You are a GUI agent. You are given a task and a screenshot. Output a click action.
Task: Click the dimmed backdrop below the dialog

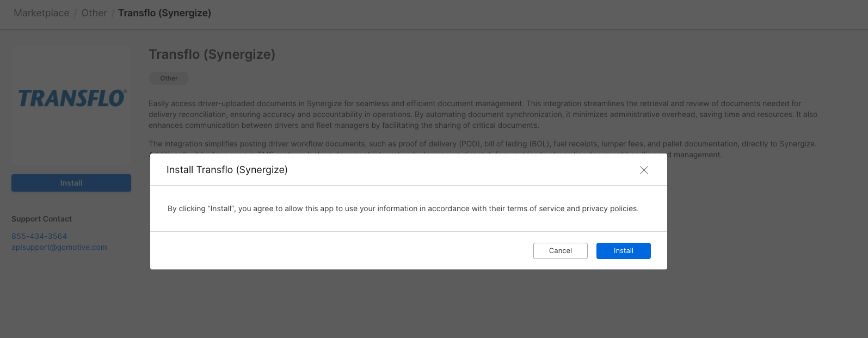click(408, 305)
